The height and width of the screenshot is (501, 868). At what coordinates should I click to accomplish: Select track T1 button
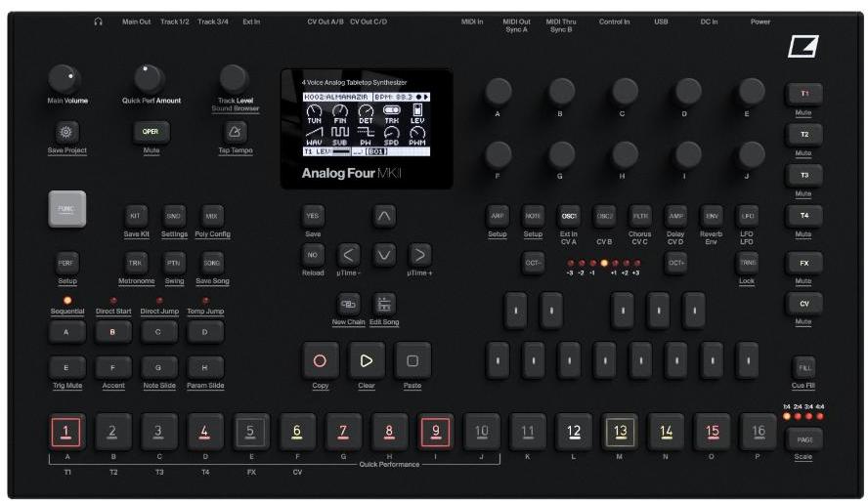point(803,94)
